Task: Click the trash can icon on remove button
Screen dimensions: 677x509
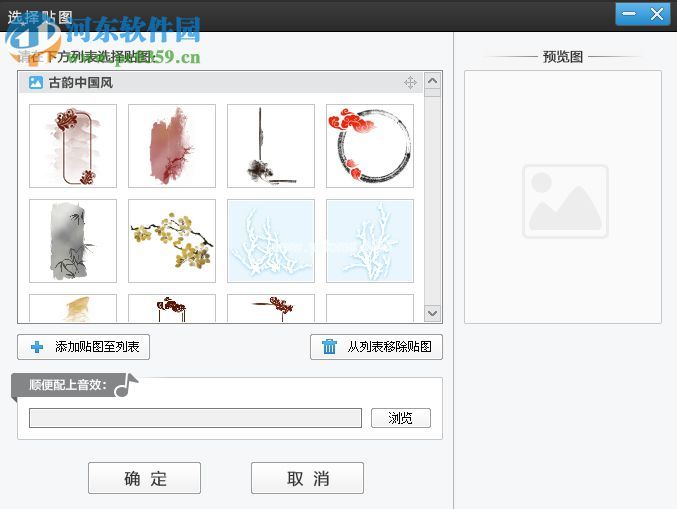Action: [329, 347]
